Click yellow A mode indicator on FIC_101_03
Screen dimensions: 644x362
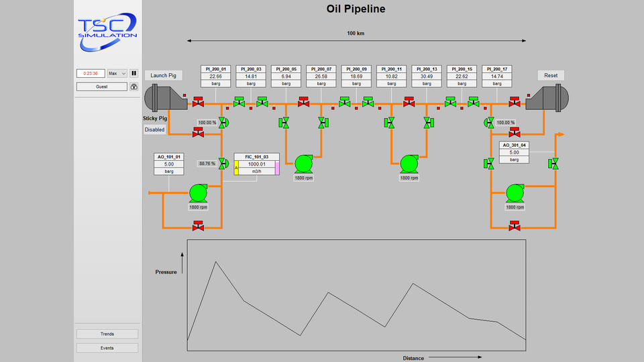tap(236, 168)
